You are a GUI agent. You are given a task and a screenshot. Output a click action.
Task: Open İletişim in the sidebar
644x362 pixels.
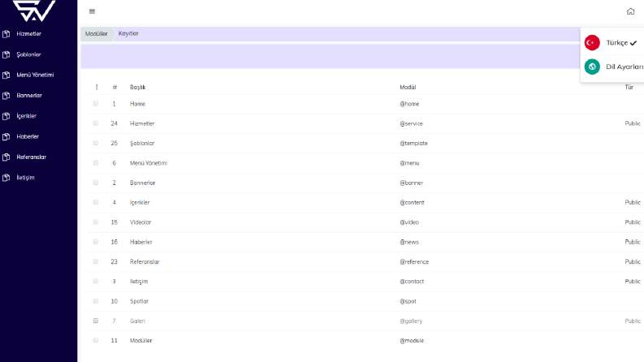25,178
